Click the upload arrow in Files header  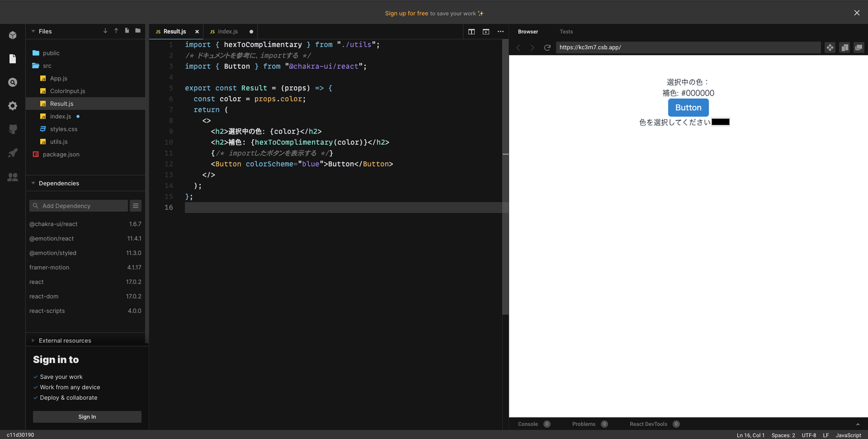coord(116,31)
